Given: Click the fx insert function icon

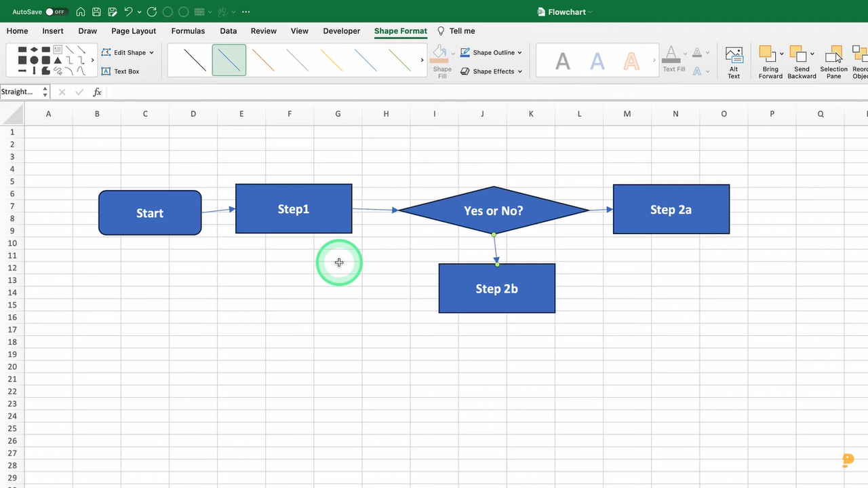Looking at the screenshot, I should [x=97, y=92].
